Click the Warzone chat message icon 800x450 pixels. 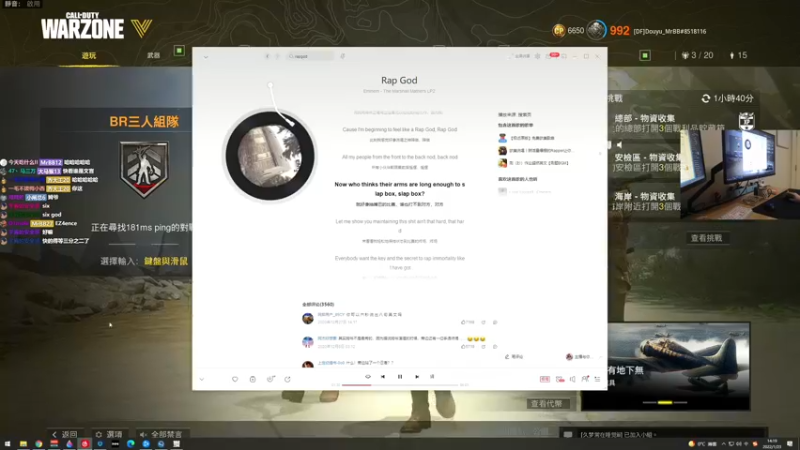coord(568,435)
